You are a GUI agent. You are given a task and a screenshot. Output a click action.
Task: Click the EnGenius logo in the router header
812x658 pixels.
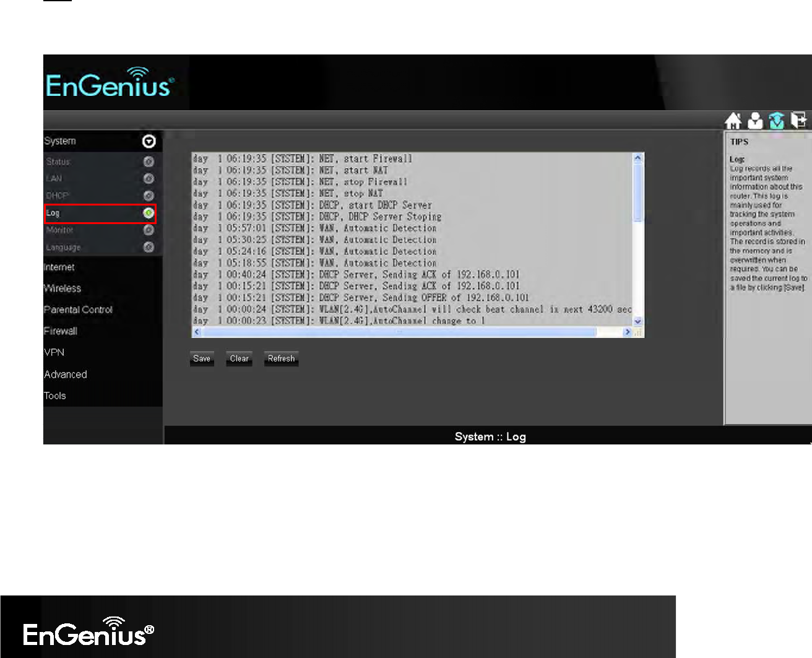[x=110, y=83]
